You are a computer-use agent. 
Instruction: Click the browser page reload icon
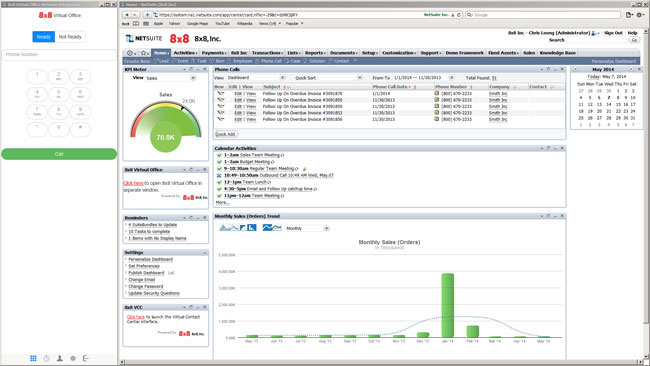pyautogui.click(x=459, y=15)
